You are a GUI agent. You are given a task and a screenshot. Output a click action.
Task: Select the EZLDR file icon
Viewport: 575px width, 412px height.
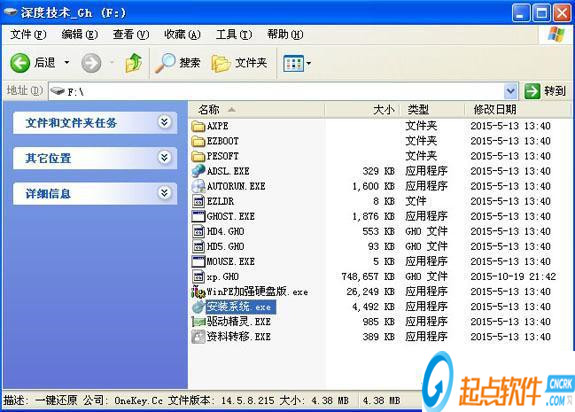click(x=198, y=201)
